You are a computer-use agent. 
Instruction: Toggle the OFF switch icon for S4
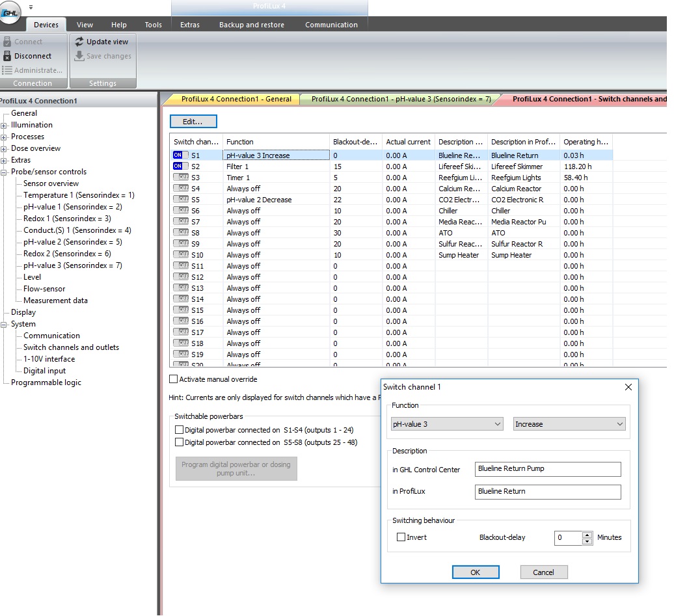click(181, 188)
